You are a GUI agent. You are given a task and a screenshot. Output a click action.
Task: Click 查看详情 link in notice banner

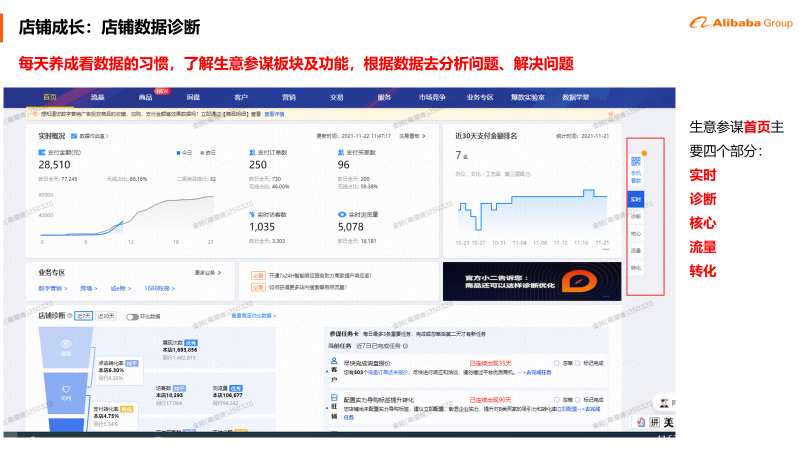(274, 114)
